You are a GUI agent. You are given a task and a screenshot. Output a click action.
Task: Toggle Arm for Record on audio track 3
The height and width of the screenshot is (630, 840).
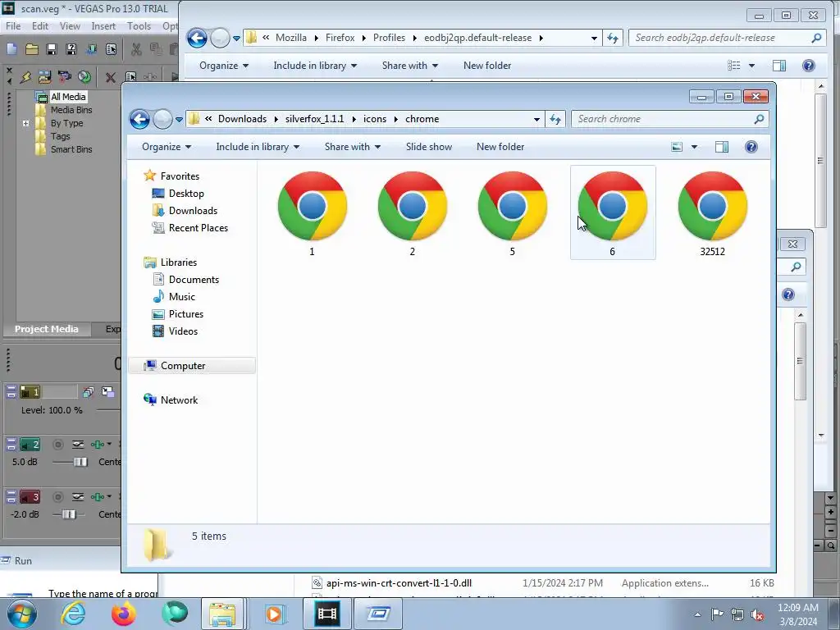[x=58, y=496]
